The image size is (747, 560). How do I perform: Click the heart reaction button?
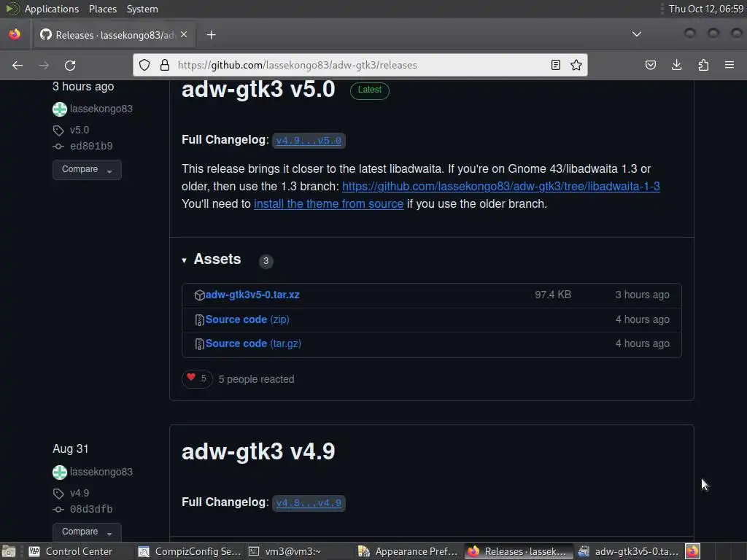197,378
